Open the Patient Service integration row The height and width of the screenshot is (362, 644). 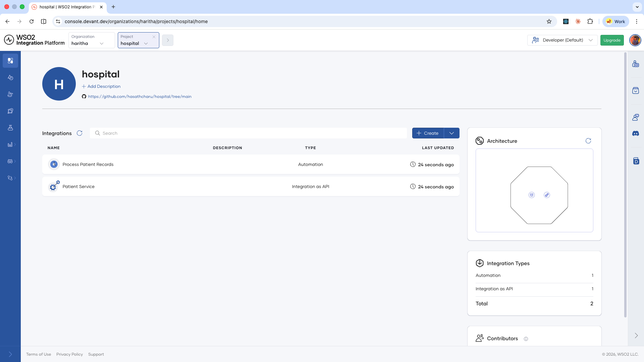(x=251, y=186)
